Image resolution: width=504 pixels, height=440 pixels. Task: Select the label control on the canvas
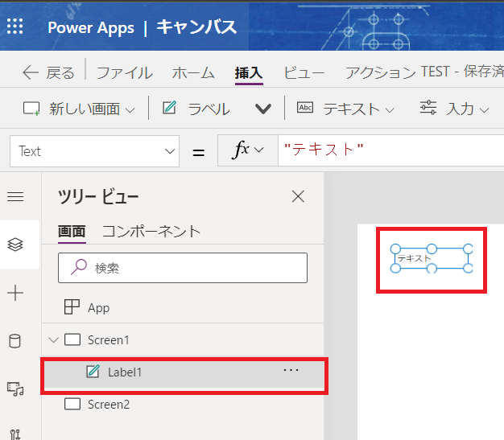click(x=432, y=258)
